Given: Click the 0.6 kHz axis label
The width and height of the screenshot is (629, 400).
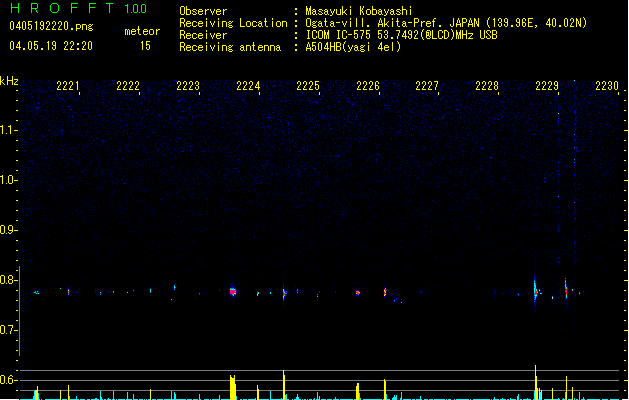Looking at the screenshot, I should pos(8,380).
